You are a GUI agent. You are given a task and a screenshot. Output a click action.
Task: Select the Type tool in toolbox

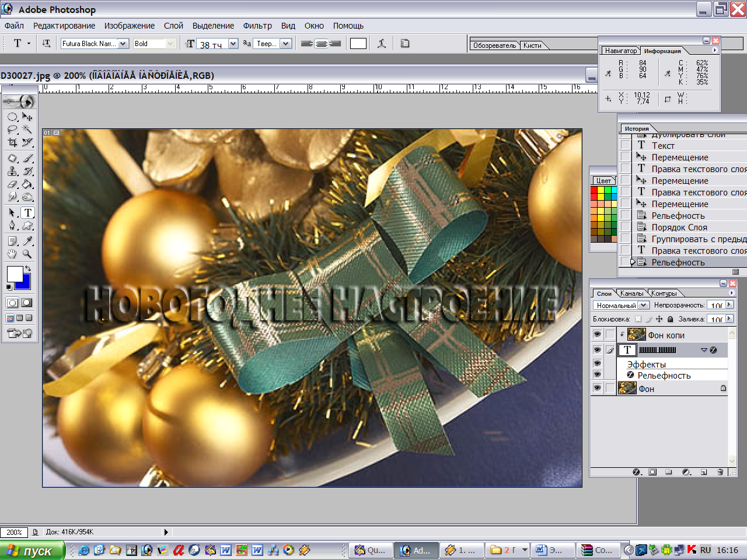[27, 213]
